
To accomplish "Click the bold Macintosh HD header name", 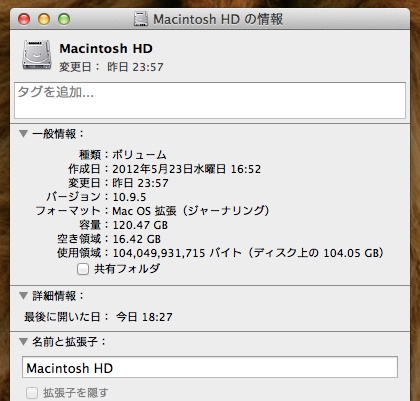I will (106, 49).
